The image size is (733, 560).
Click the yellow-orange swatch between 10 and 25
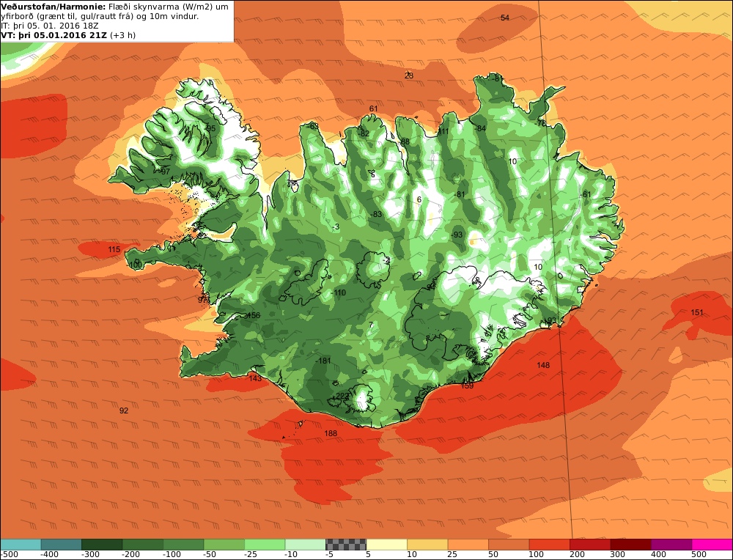point(427,544)
